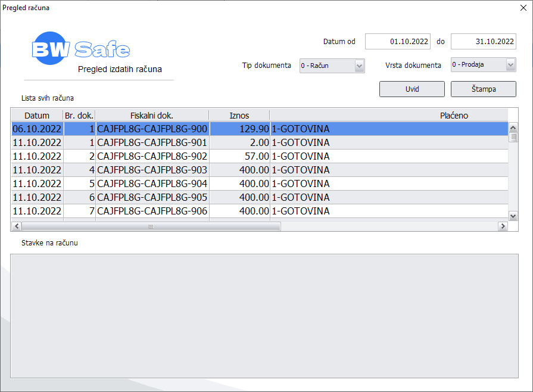Sort by the Datum column header
Viewport: 533px width, 392px height.
pyautogui.click(x=37, y=116)
